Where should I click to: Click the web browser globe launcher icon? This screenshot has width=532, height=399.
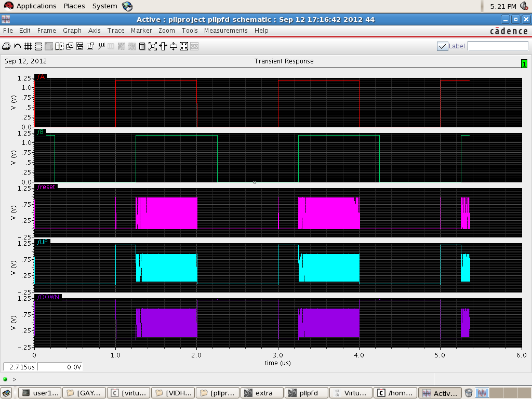127,6
